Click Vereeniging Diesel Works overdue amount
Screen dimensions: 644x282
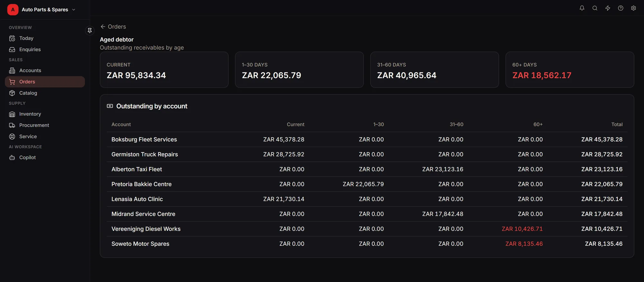522,229
